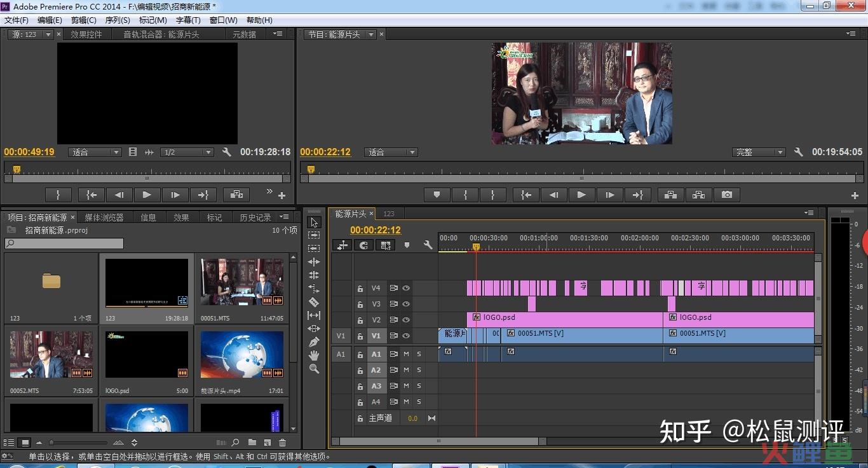Image resolution: width=868 pixels, height=468 pixels.
Task: Toggle lock on track V3
Action: 360,304
